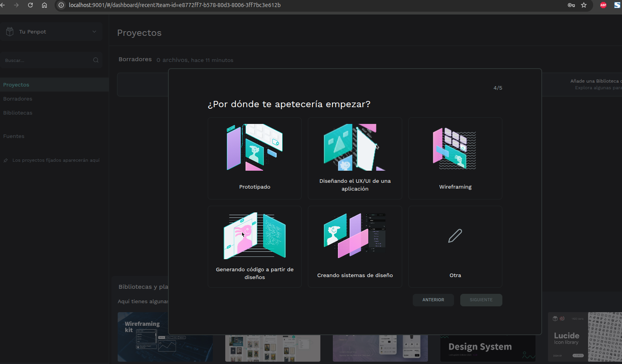
Task: Expand the Tu Penpot team dropdown
Action: (94, 32)
